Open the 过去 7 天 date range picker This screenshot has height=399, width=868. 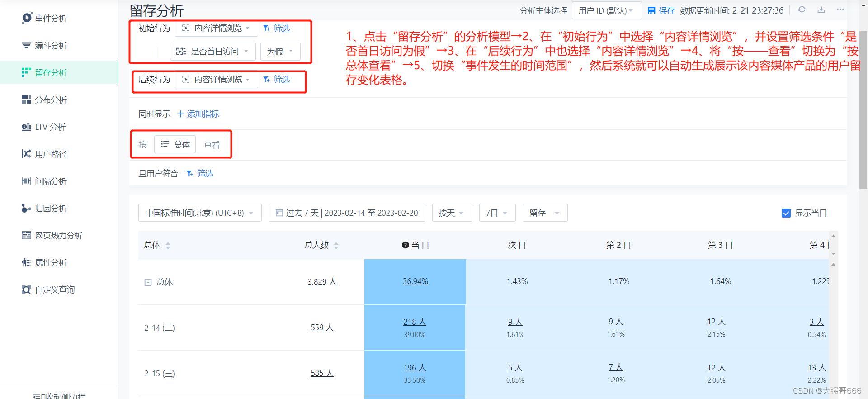(x=347, y=213)
